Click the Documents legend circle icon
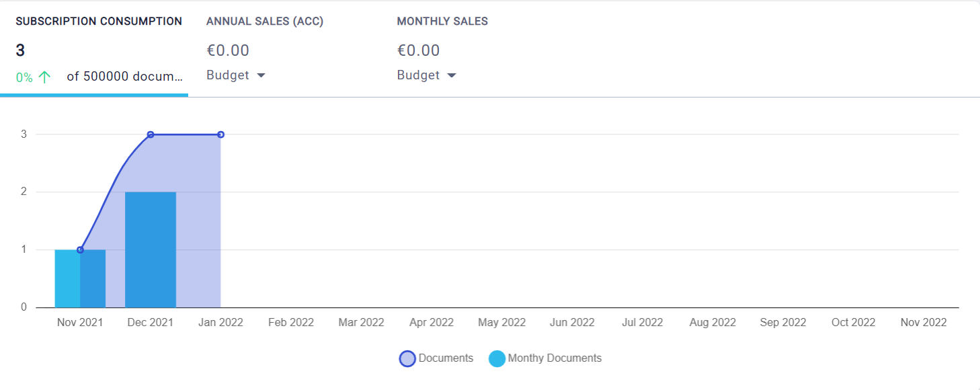This screenshot has height=390, width=980. pos(407,359)
